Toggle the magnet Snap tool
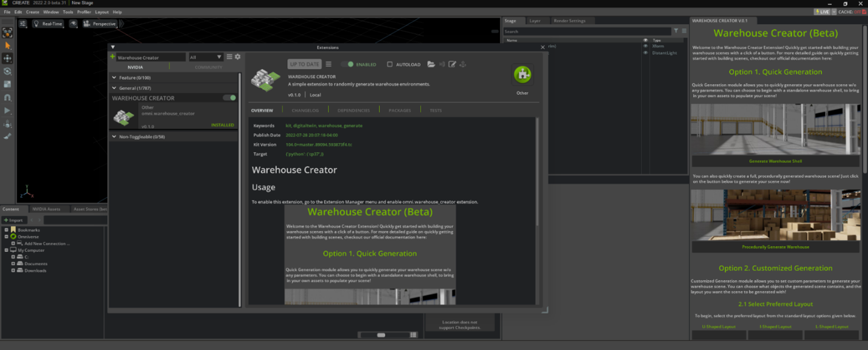 [x=7, y=98]
